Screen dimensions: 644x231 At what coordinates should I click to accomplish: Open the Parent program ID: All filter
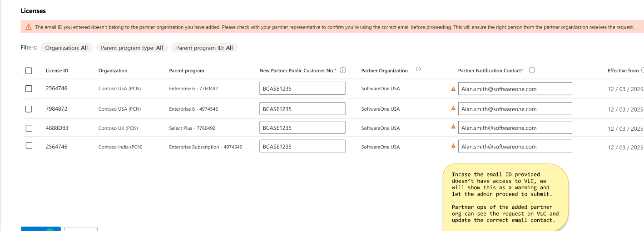[x=204, y=48]
